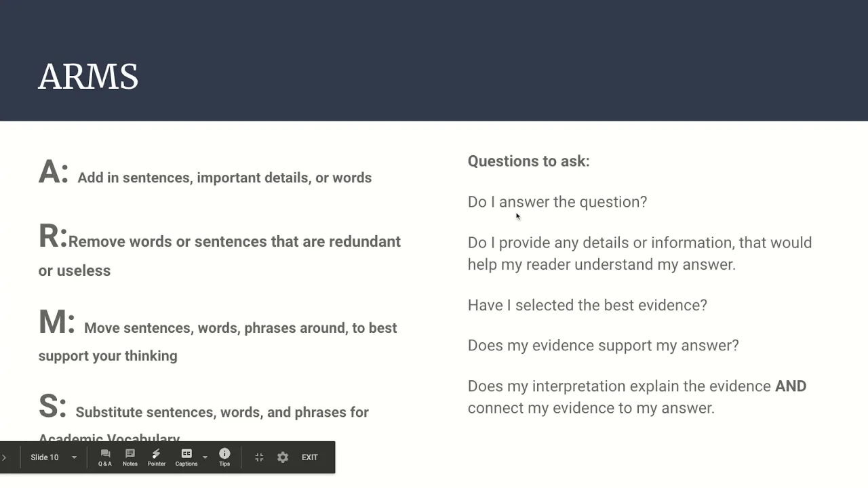Show speaker Notes from presenter toolbar

[x=130, y=457]
